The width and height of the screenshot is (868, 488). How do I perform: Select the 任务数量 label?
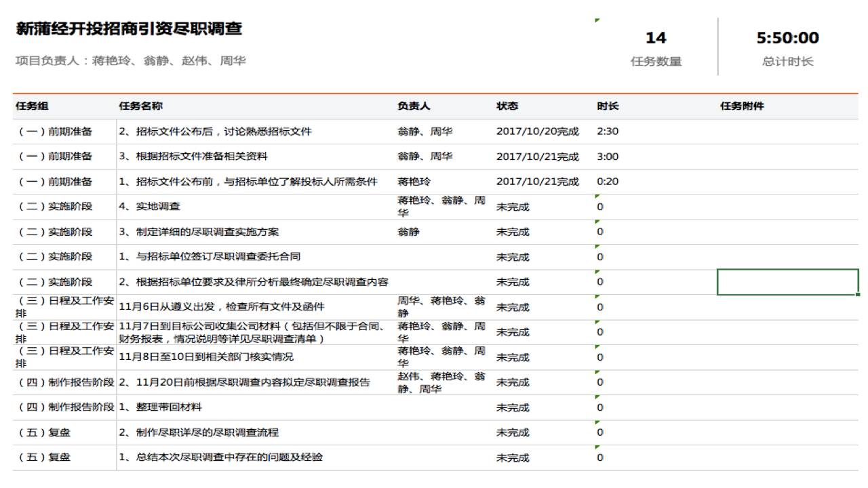656,62
